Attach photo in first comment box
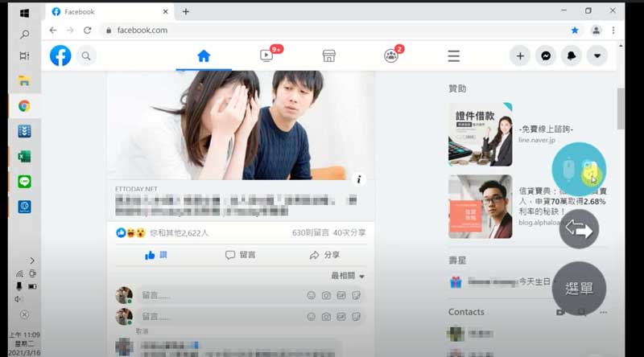Image resolution: width=644 pixels, height=357 pixels. coord(326,295)
